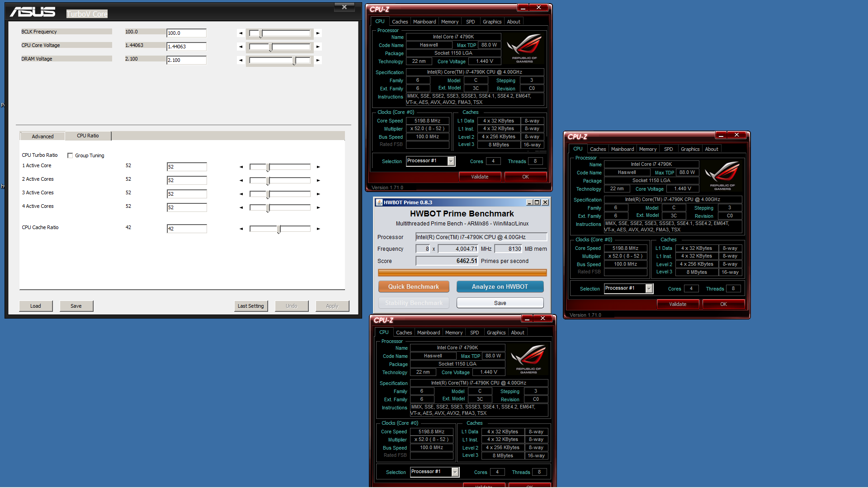Open Processor selection dropdown in top CPU-Z
The height and width of the screenshot is (488, 868).
(451, 161)
